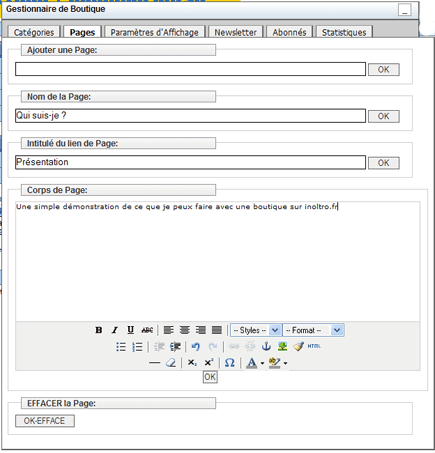Open background highlight color menu
Viewport: 435px width, 453px height.
(x=286, y=363)
